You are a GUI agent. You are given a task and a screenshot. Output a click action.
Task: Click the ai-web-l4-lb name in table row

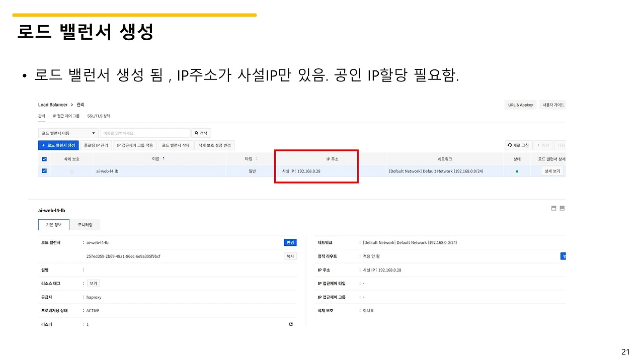click(107, 171)
